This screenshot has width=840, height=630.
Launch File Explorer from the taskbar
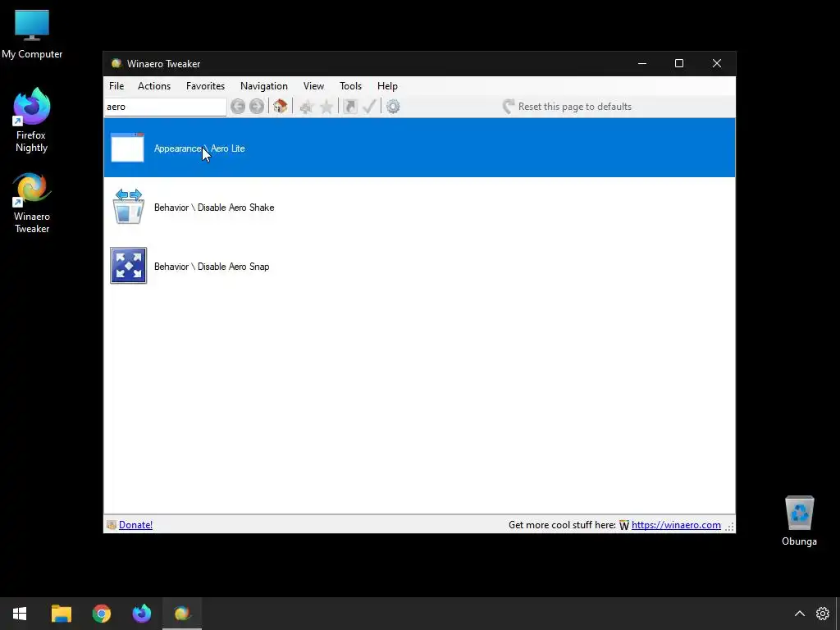(x=61, y=614)
